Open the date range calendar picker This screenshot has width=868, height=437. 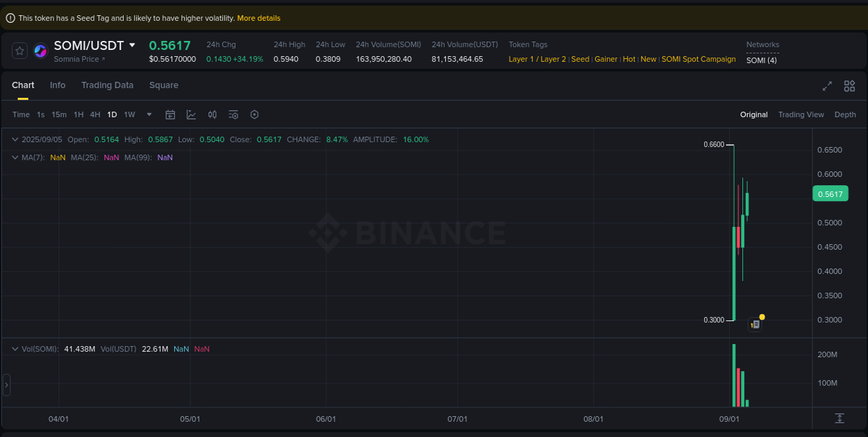pyautogui.click(x=170, y=114)
